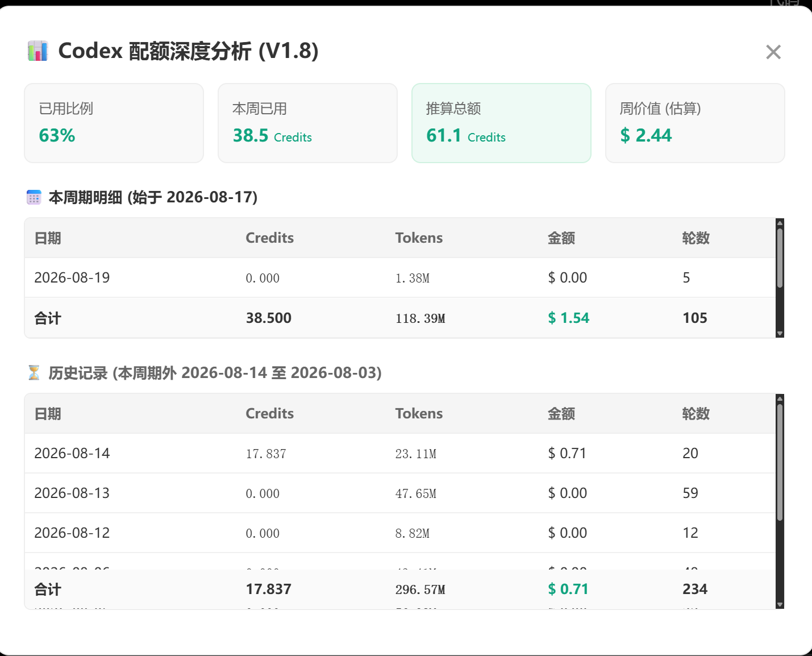
Task: Click the 日期 header in the 本周期明细 table
Action: 48,238
